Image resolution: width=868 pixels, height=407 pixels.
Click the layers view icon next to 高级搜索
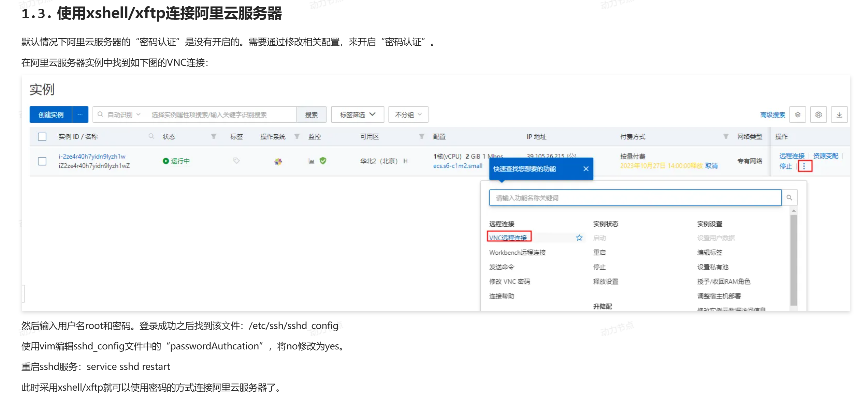tap(798, 115)
